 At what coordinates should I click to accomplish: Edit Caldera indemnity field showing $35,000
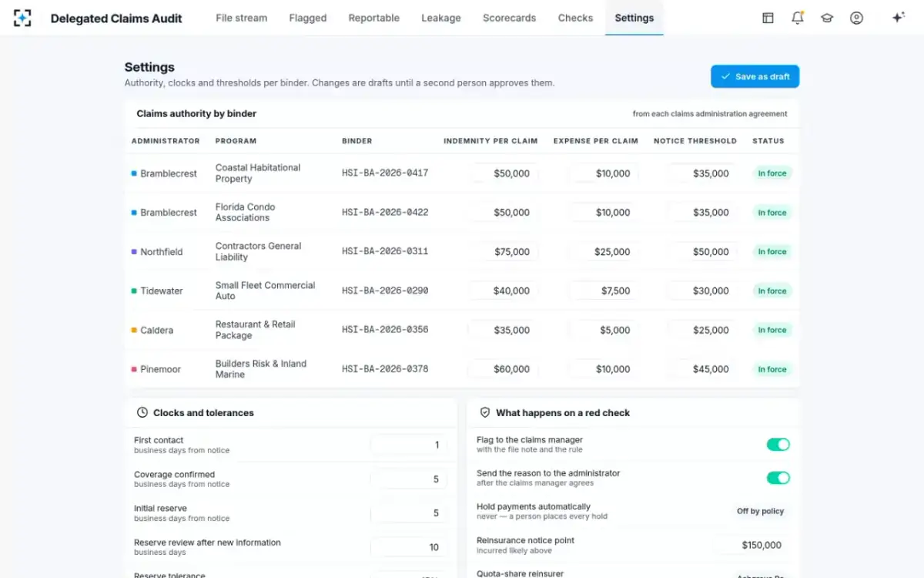pyautogui.click(x=504, y=330)
